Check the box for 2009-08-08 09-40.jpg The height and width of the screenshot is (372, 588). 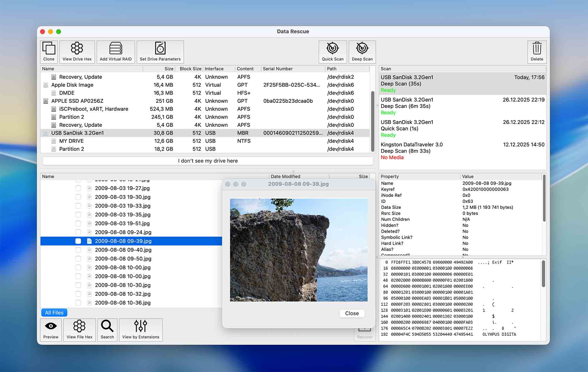[x=78, y=250]
